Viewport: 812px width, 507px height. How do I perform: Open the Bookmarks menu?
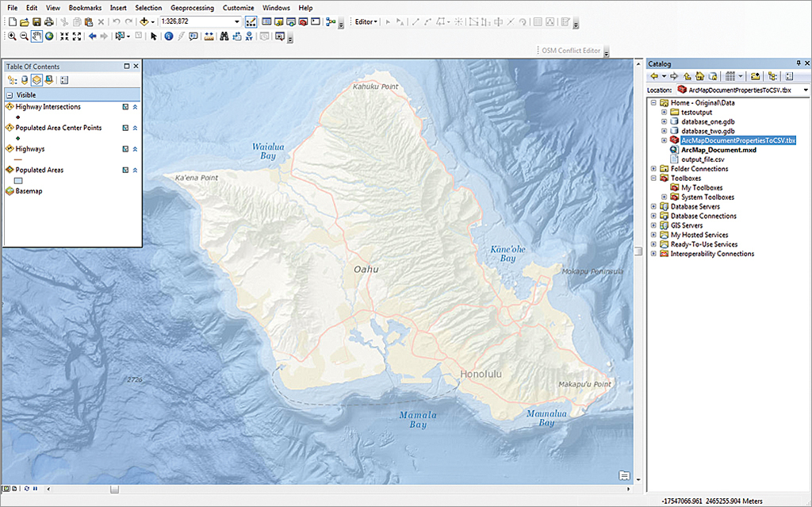click(85, 7)
